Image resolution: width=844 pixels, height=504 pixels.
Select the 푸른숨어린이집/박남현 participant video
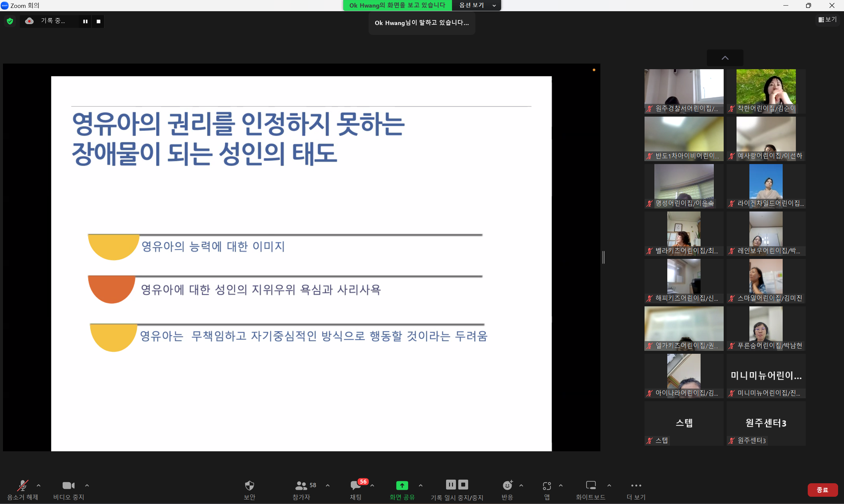[x=766, y=328]
